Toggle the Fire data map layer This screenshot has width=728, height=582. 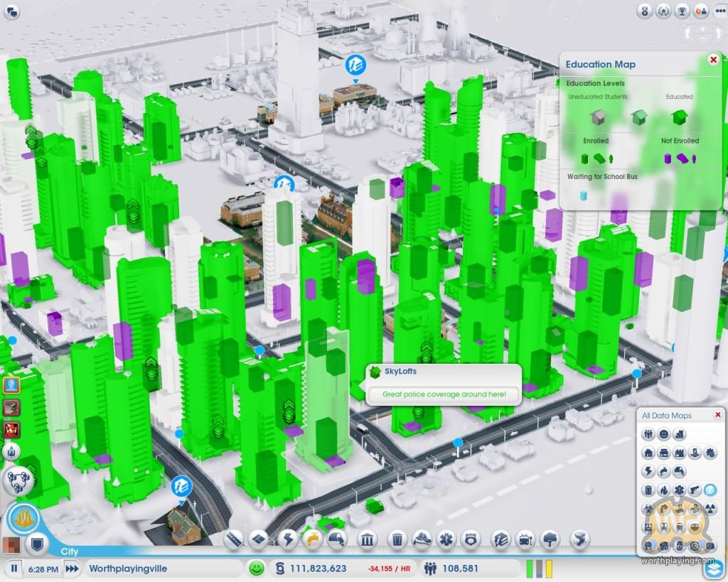pyautogui.click(x=663, y=490)
